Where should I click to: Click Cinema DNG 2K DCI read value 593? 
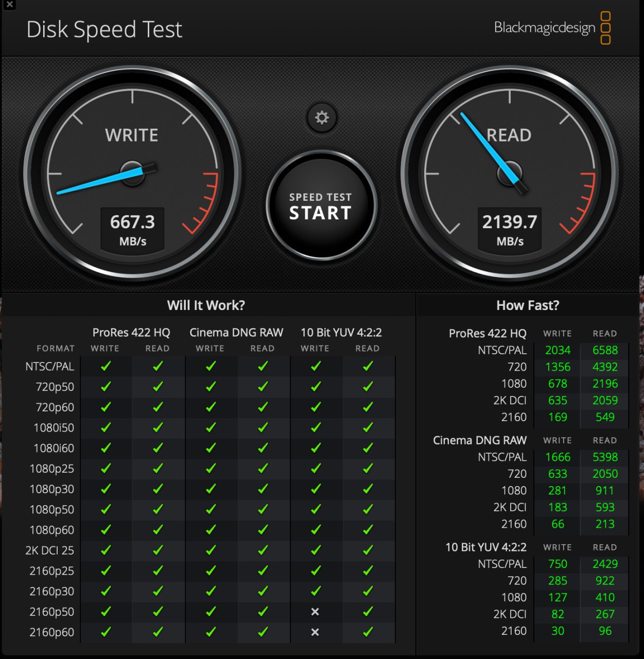(x=605, y=507)
